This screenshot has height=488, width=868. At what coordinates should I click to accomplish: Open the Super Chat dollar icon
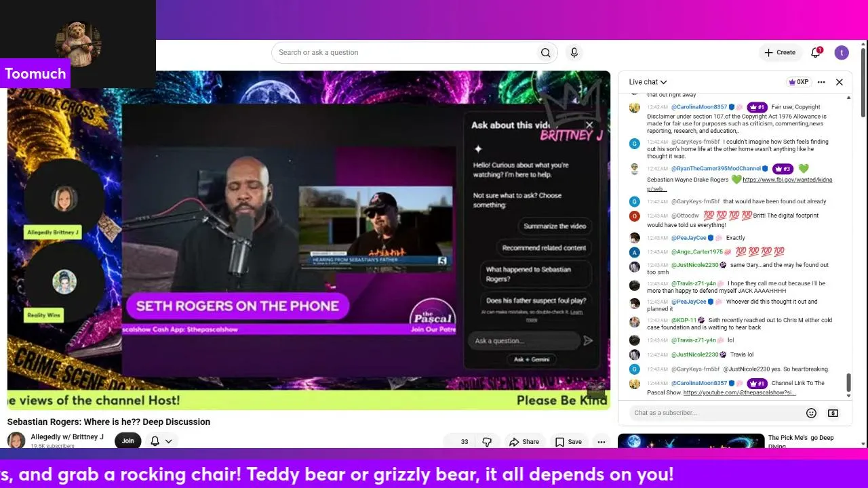pos(833,413)
